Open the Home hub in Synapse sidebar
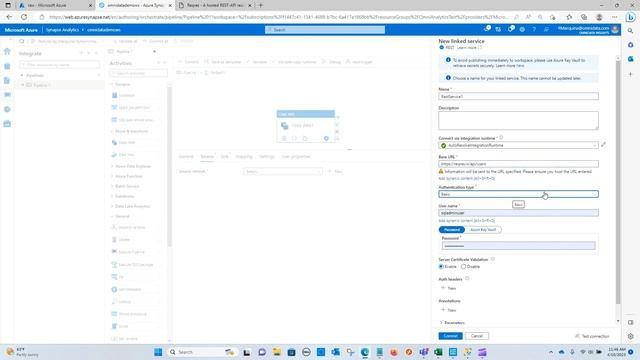Viewport: 640px width, 360px height. 7,51
